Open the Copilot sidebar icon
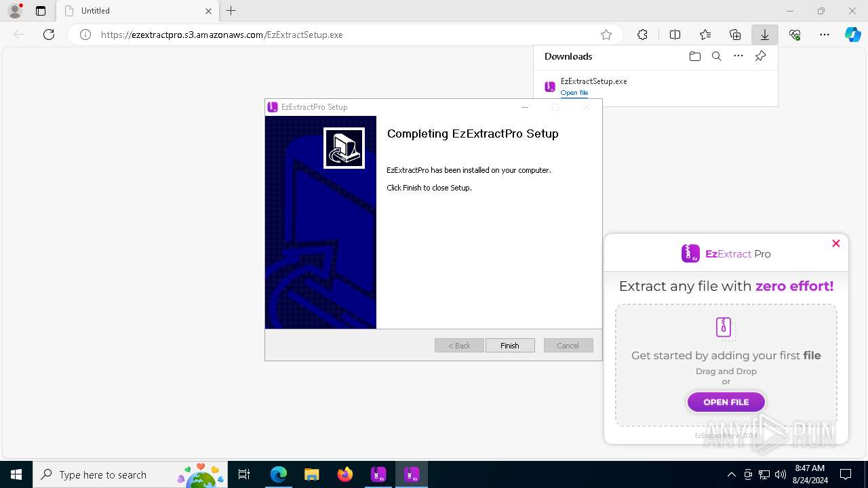The height and width of the screenshot is (488, 868). 852,35
